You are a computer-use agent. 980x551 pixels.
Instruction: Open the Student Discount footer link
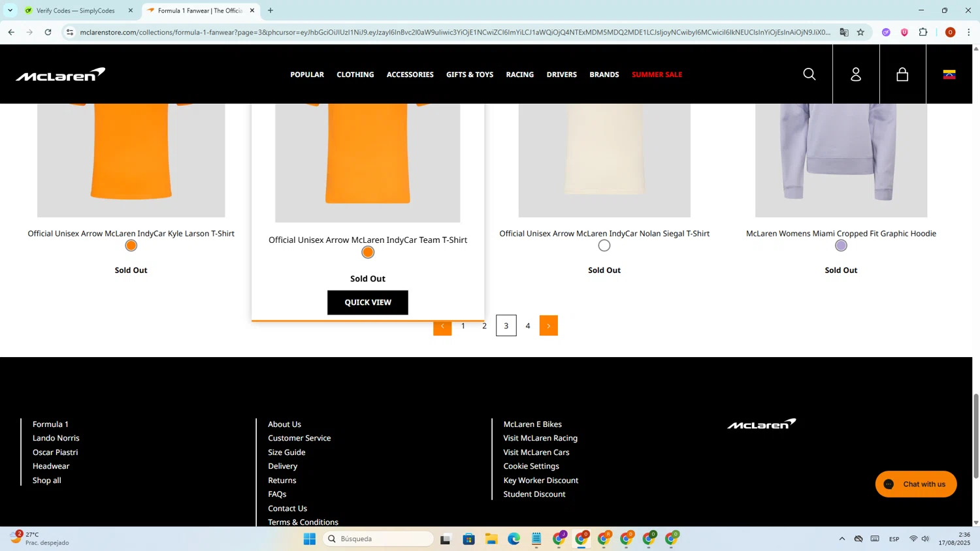534,494
